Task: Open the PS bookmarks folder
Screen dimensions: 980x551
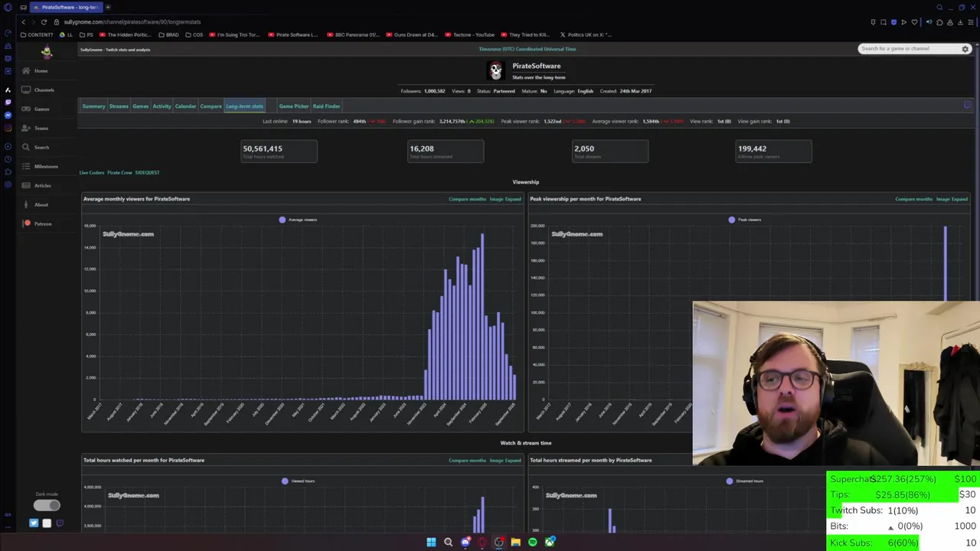Action: pos(87,34)
